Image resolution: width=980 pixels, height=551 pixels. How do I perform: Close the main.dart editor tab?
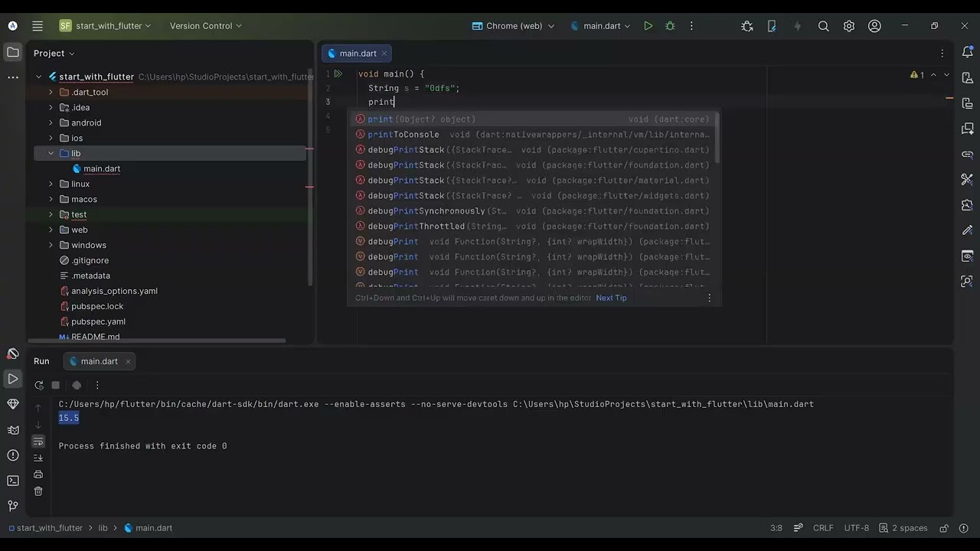[x=384, y=54]
